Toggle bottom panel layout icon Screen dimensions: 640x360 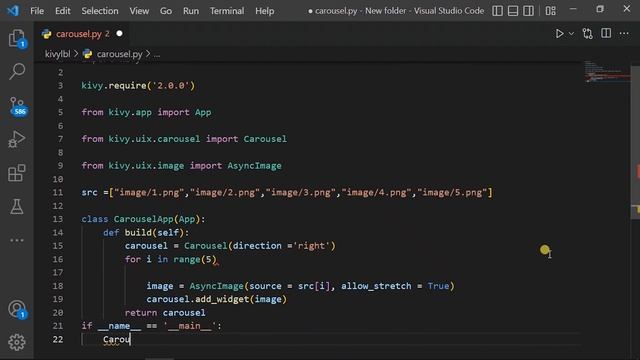click(x=513, y=11)
